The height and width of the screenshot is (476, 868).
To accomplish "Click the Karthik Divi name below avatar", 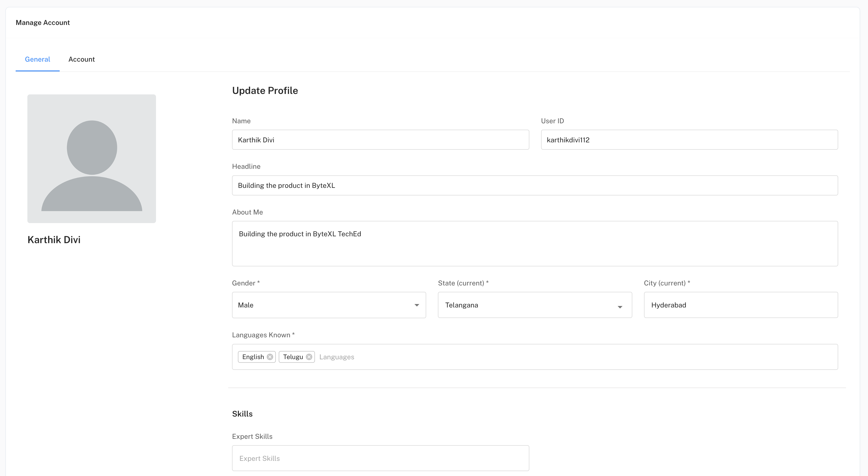I will click(x=54, y=240).
